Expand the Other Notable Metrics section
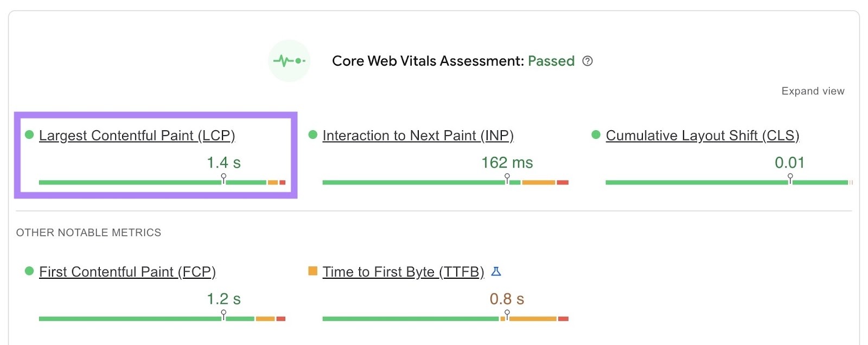This screenshot has width=868, height=345. 88,232
